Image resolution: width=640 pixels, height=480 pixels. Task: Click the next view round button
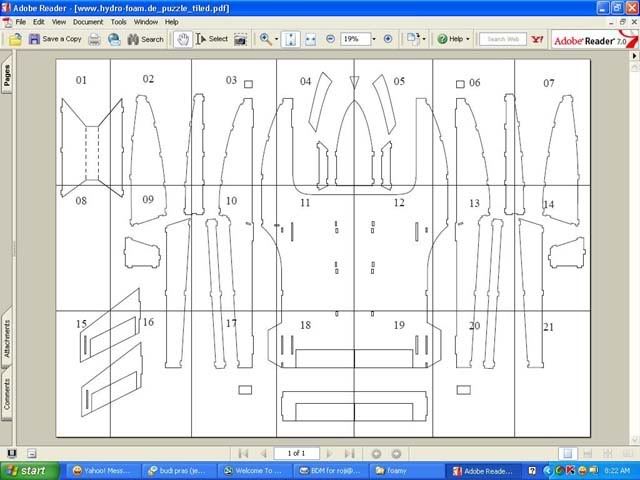396,453
